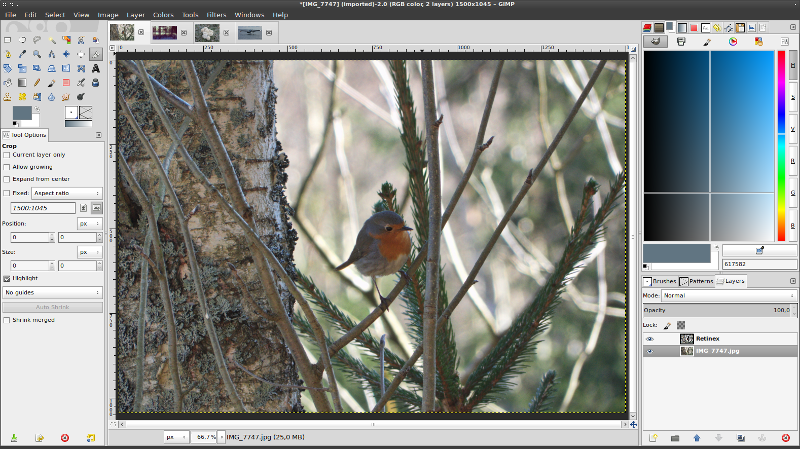Select the Fuzzy Select magic wand tool
800x449 pixels.
click(x=52, y=40)
